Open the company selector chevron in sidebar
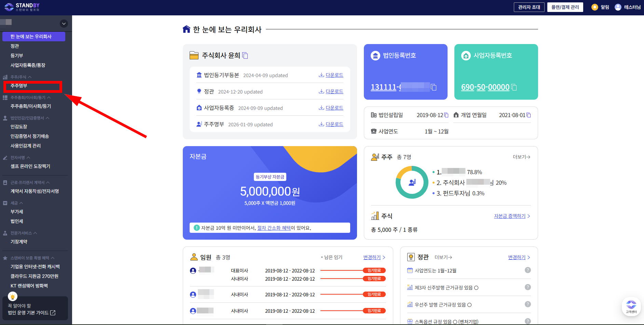The width and height of the screenshot is (644, 325). click(64, 24)
